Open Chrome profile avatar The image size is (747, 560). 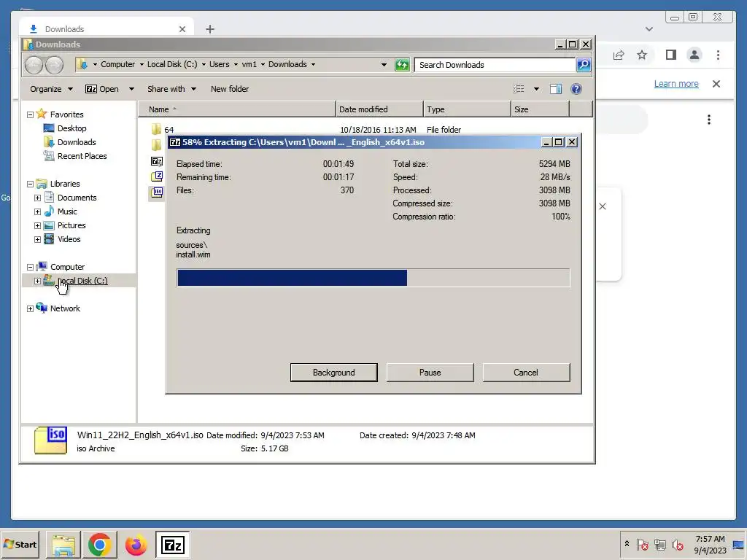(694, 55)
